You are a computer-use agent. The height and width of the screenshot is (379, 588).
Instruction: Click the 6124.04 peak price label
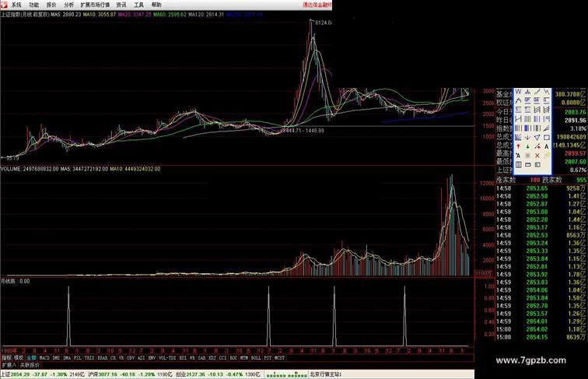click(324, 23)
